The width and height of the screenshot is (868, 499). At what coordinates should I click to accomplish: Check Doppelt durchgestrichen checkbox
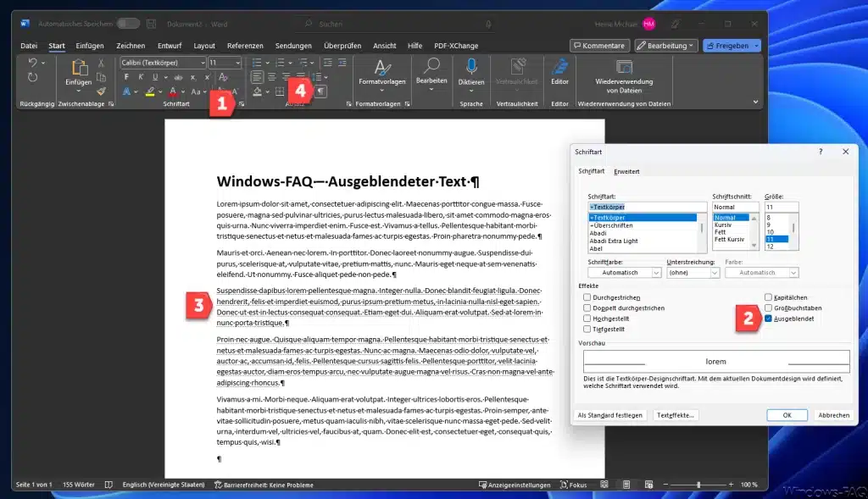[587, 308]
